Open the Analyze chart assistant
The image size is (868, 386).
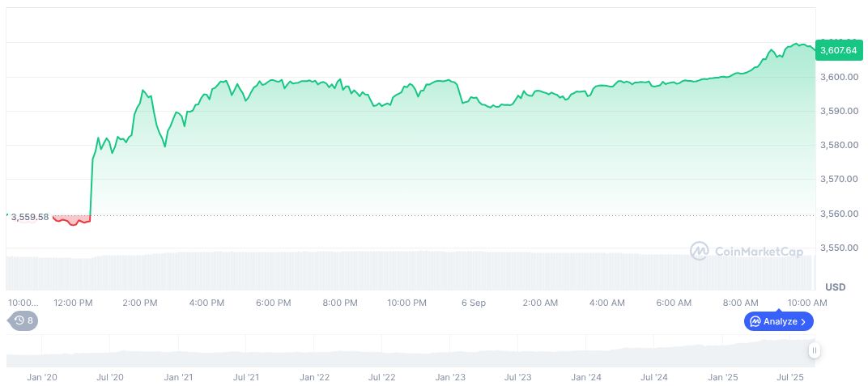point(779,321)
